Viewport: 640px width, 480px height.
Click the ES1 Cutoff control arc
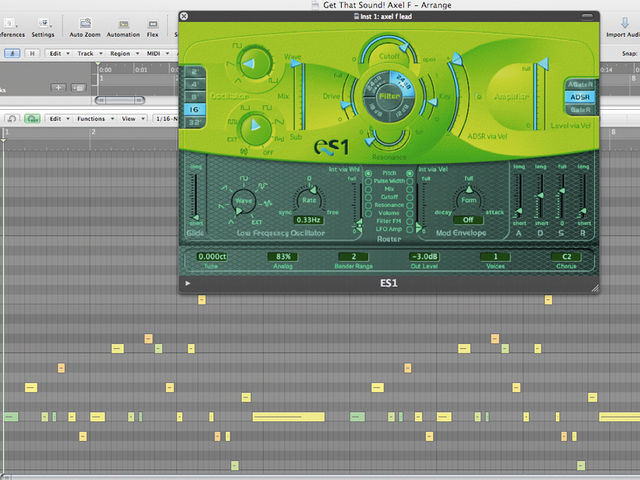tap(388, 47)
